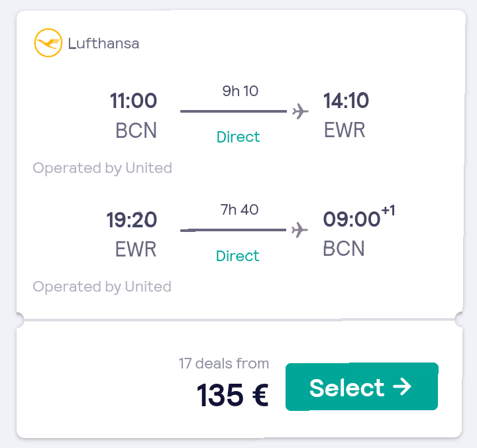The height and width of the screenshot is (448, 477).
Task: Click the 19:20 return departure time
Action: (132, 220)
